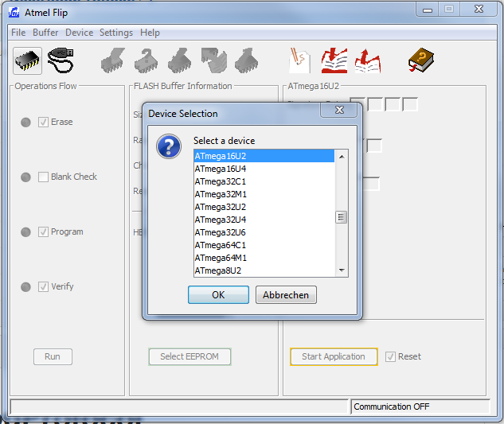Screen dimensions: 504x424
Task: Select ATmega32U6 in device list
Action: (x=264, y=232)
